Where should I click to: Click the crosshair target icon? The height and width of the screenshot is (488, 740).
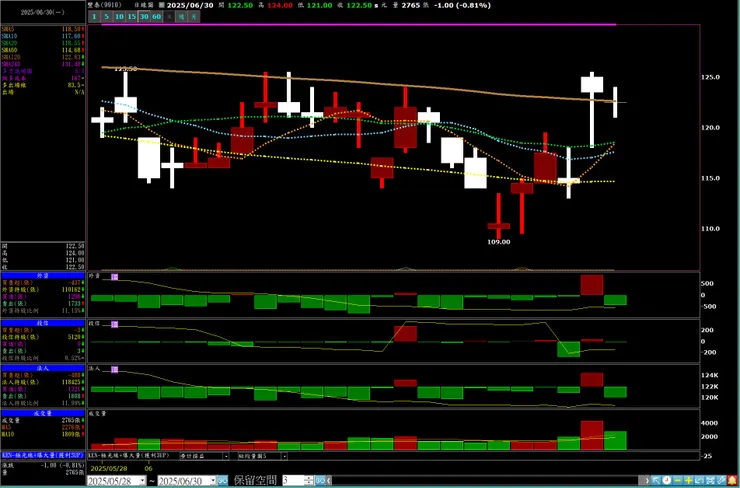[x=710, y=480]
